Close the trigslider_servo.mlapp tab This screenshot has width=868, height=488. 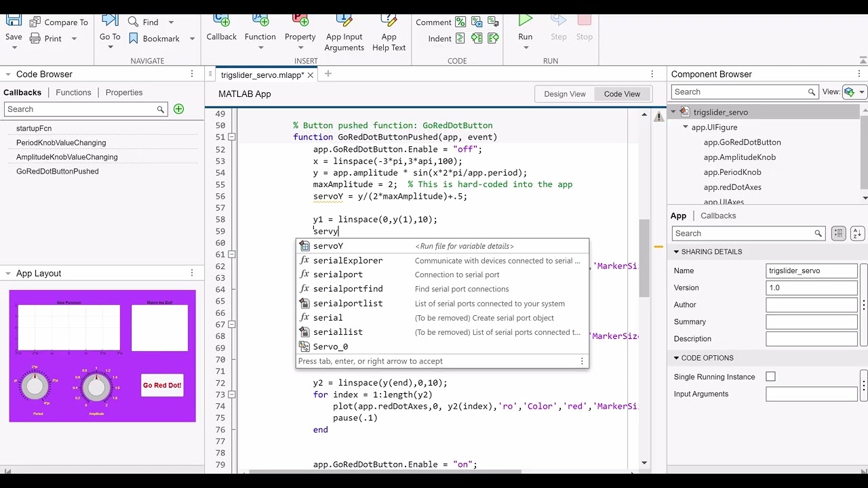(311, 75)
